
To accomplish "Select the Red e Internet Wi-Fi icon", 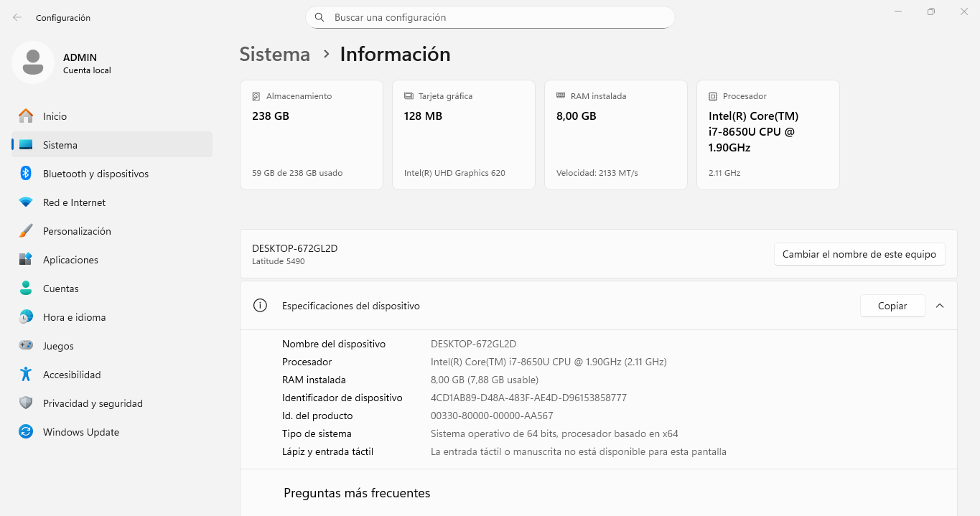I will 26,202.
